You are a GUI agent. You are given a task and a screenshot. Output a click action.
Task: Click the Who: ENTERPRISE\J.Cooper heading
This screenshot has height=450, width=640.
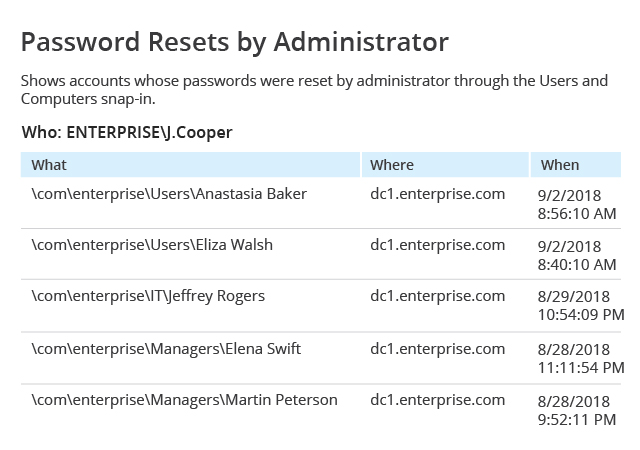127,133
